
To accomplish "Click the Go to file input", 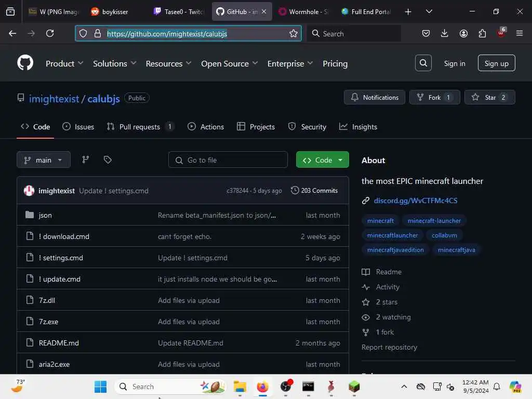I will click(x=228, y=159).
